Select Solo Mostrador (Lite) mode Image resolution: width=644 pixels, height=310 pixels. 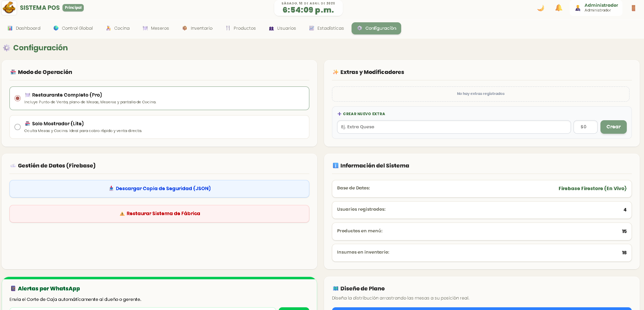tap(18, 127)
